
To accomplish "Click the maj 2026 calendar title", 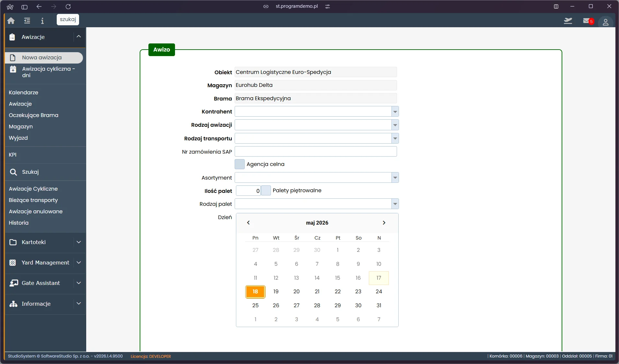I will tap(317, 223).
